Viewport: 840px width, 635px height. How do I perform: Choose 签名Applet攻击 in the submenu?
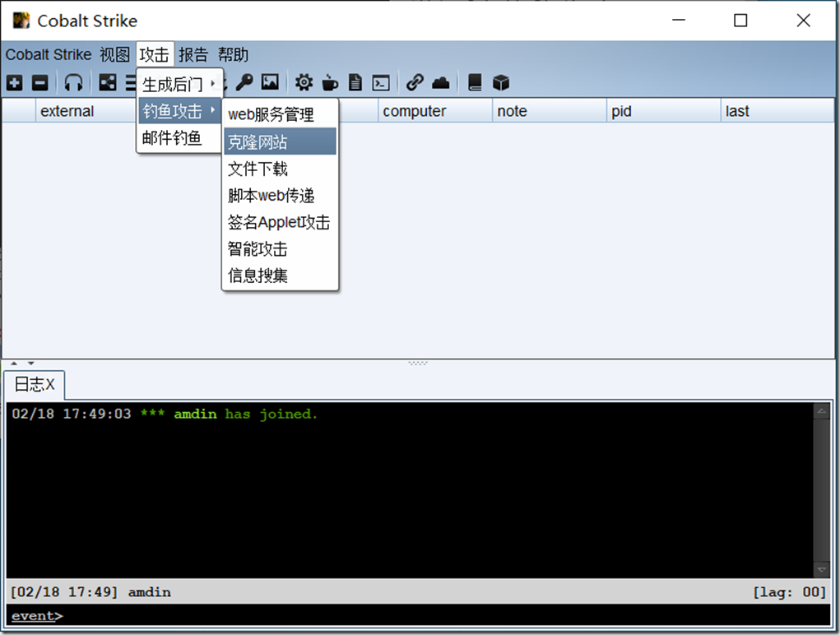point(281,222)
